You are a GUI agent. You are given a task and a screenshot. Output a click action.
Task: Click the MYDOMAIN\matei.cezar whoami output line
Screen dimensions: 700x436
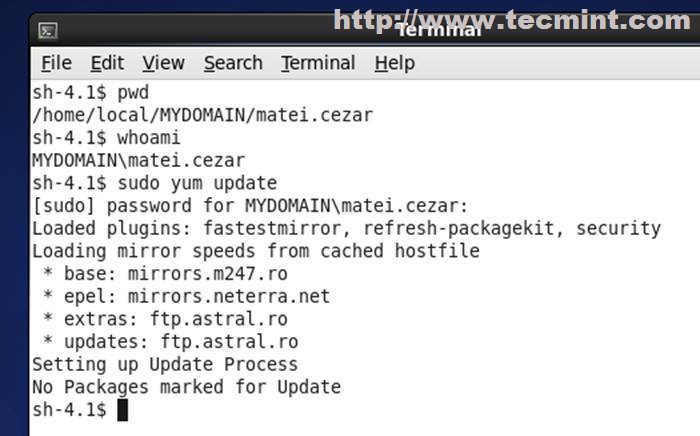tap(138, 160)
